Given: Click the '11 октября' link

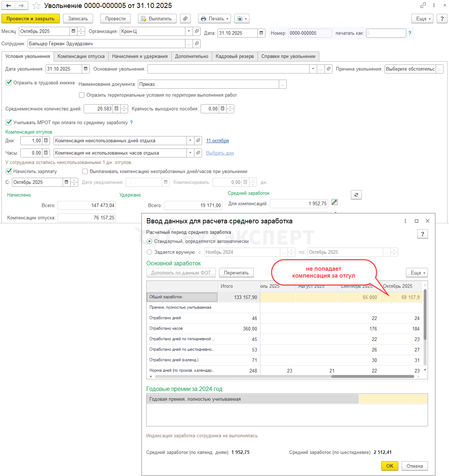Looking at the screenshot, I should 217,140.
